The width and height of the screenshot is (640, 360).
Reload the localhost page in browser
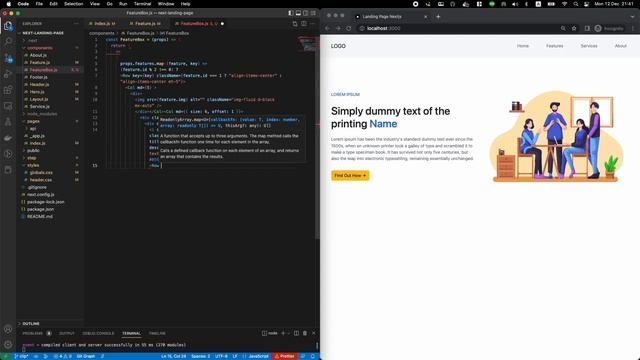tap(349, 28)
